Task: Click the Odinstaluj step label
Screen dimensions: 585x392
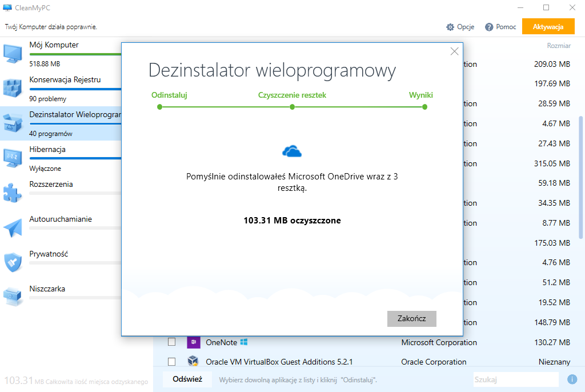Action: pos(169,95)
